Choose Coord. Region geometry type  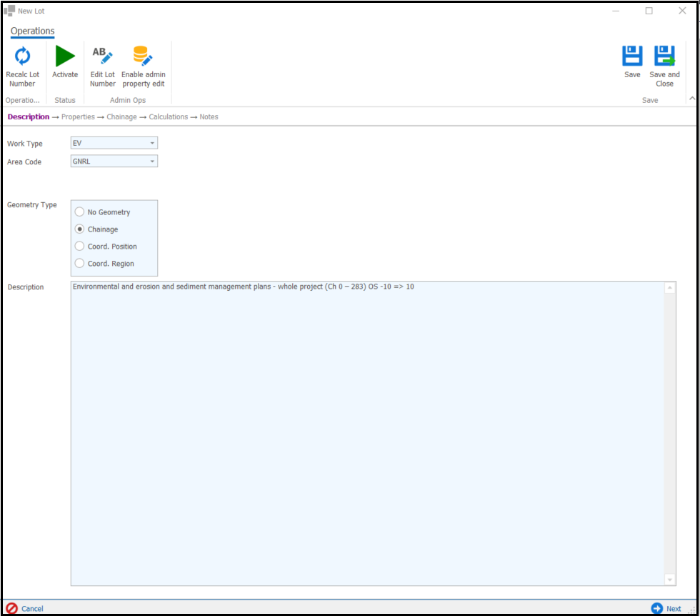coord(80,264)
